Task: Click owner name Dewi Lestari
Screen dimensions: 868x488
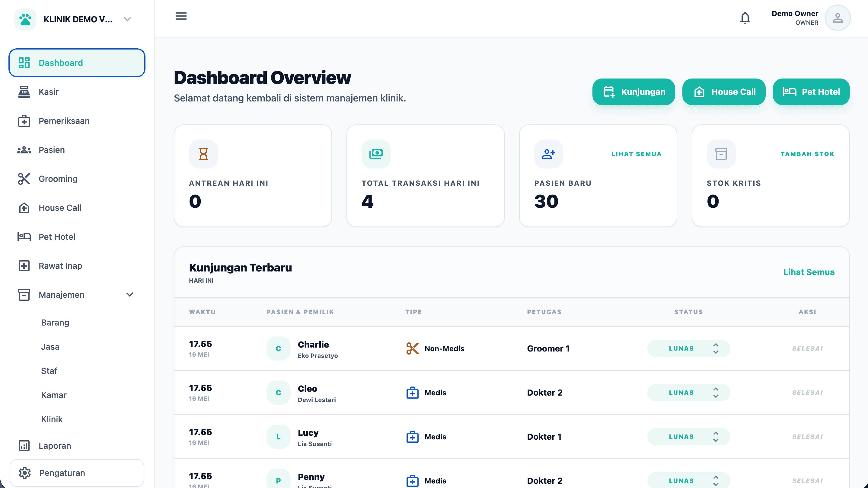Action: click(x=317, y=400)
